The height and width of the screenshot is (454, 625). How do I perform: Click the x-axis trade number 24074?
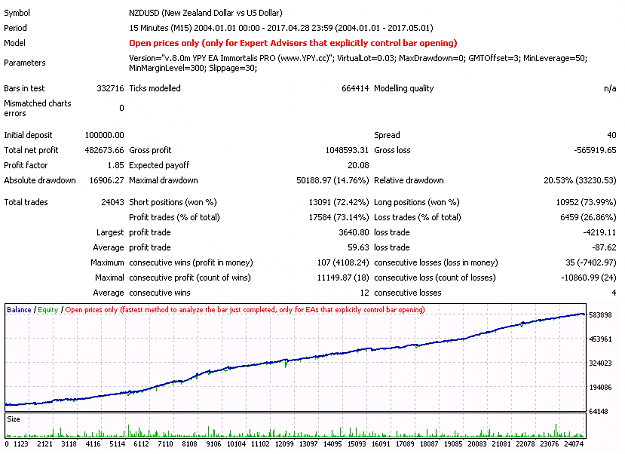(x=574, y=444)
